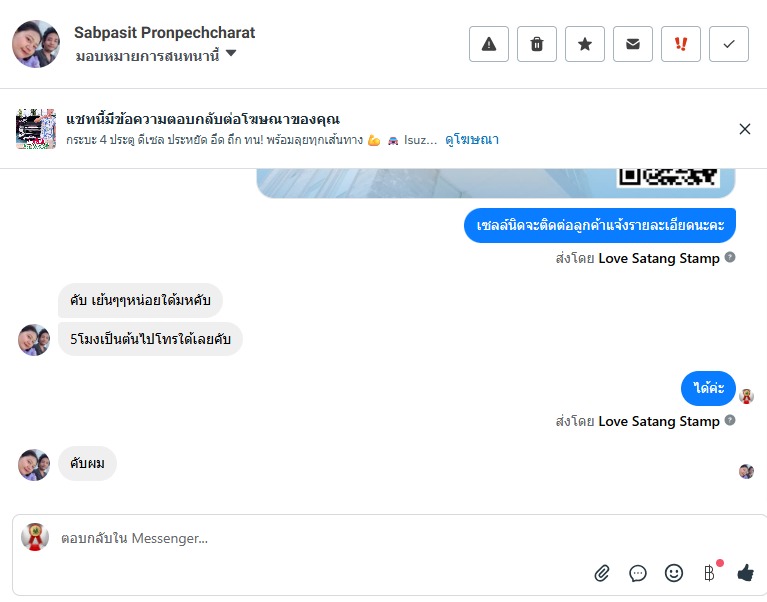
Task: Mark conversation as spam with warning icon
Action: pos(489,44)
